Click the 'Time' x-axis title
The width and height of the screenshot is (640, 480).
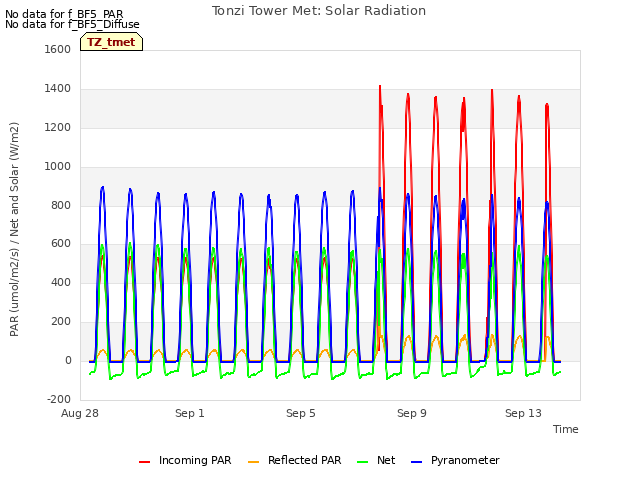coord(566,429)
